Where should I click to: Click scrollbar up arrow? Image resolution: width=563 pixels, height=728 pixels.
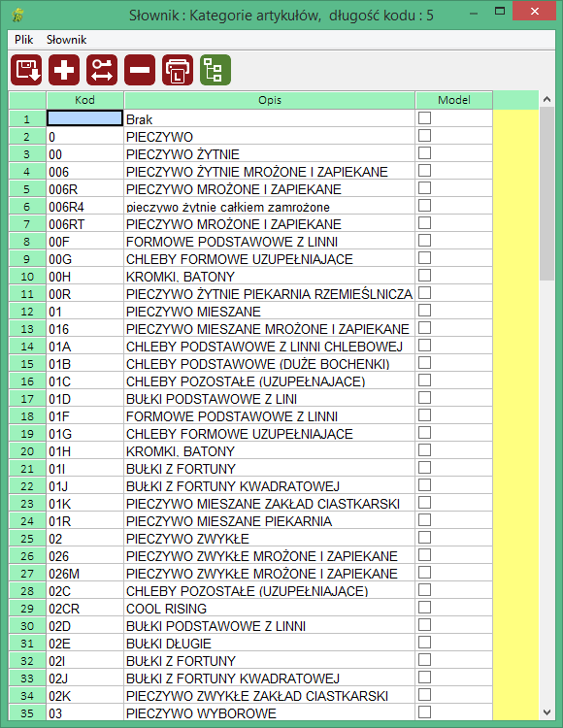pyautogui.click(x=546, y=99)
